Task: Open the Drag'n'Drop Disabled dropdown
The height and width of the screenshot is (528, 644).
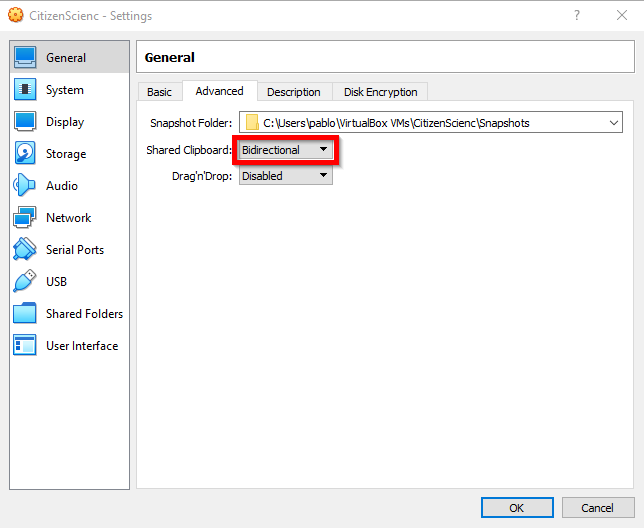Action: [285, 176]
